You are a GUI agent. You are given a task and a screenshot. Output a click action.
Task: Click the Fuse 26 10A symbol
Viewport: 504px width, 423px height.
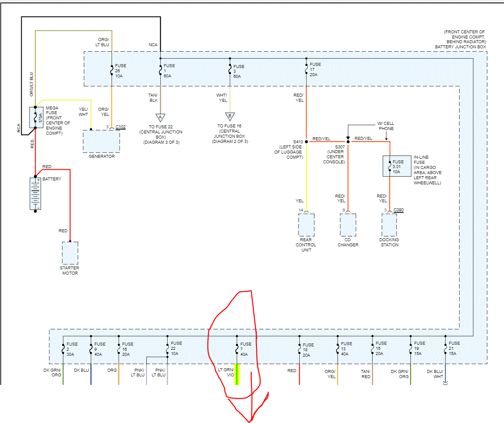coord(112,71)
